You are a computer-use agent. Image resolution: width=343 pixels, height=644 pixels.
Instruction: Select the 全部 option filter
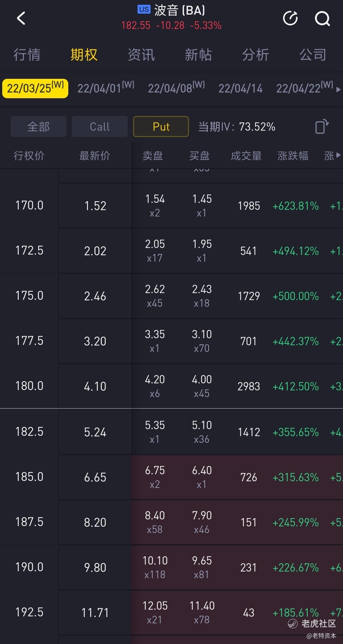pyautogui.click(x=38, y=127)
